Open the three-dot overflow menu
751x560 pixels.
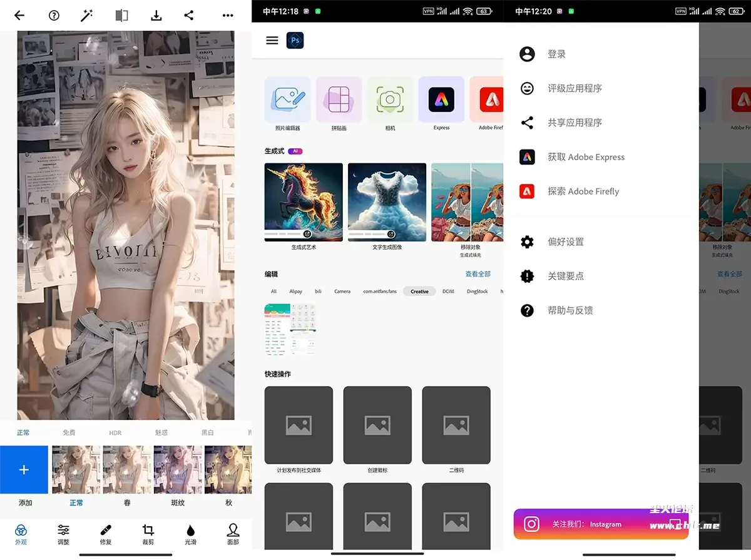point(228,16)
